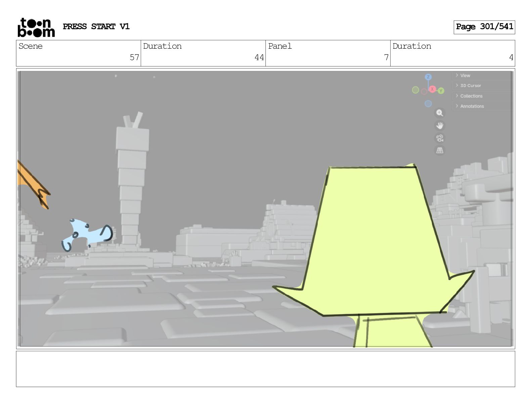Click the "Scene" header label

[x=31, y=46]
